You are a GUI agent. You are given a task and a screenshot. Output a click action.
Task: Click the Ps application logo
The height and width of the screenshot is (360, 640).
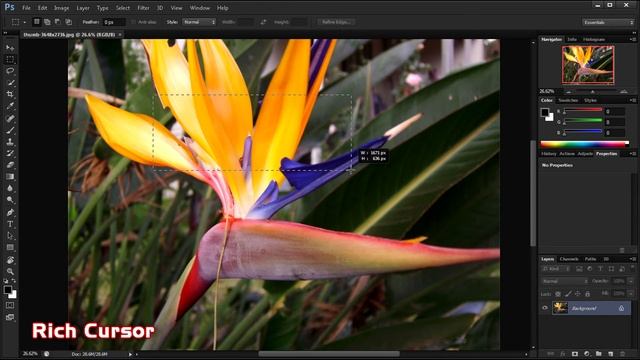pyautogui.click(x=10, y=7)
